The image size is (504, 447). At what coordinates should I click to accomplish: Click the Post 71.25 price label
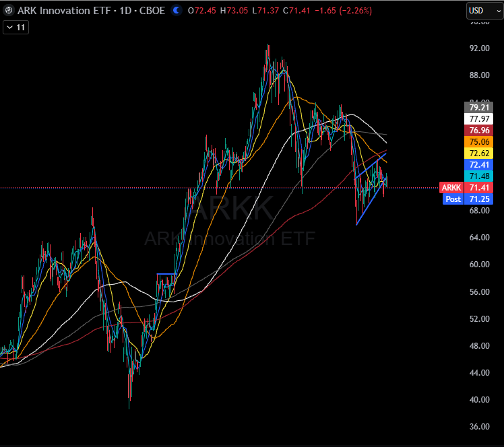coord(468,199)
